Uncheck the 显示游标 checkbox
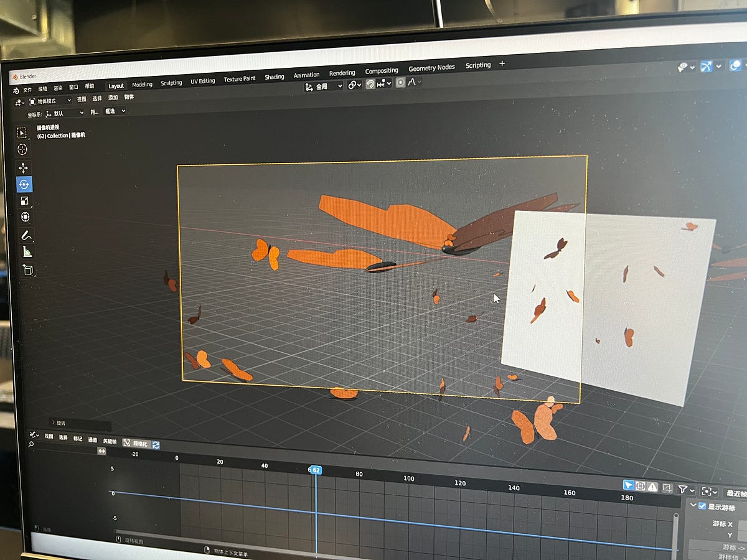The width and height of the screenshot is (747, 560). click(702, 505)
